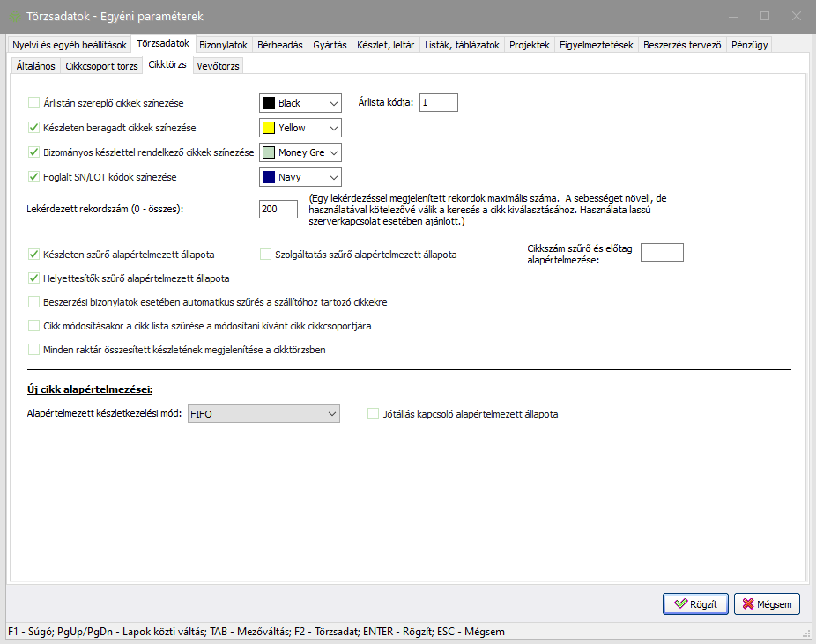Click the black color swatch for Árlistán cikkek

click(269, 103)
